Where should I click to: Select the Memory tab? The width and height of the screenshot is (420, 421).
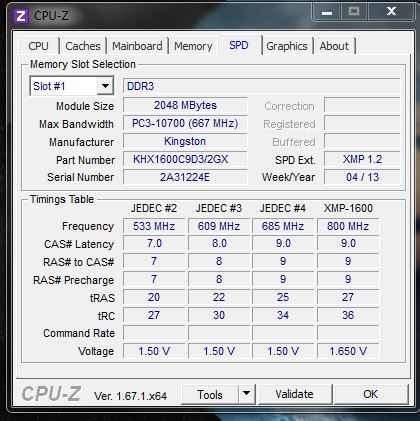pos(193,46)
